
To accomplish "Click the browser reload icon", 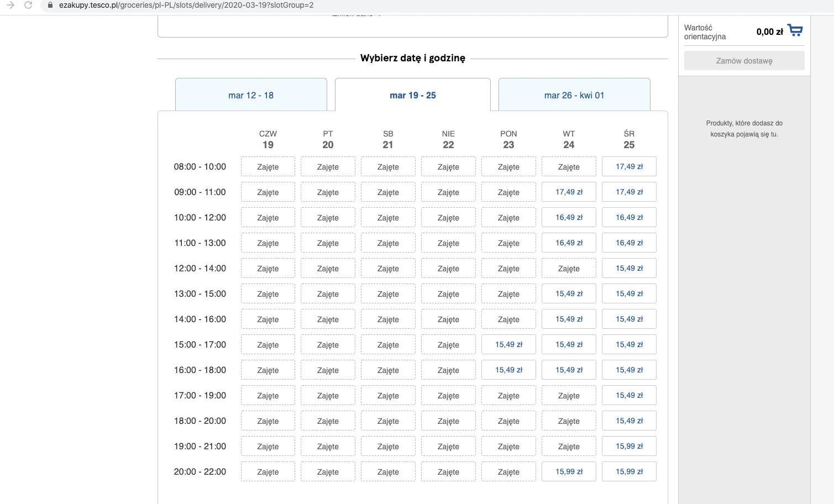I will 28,5.
